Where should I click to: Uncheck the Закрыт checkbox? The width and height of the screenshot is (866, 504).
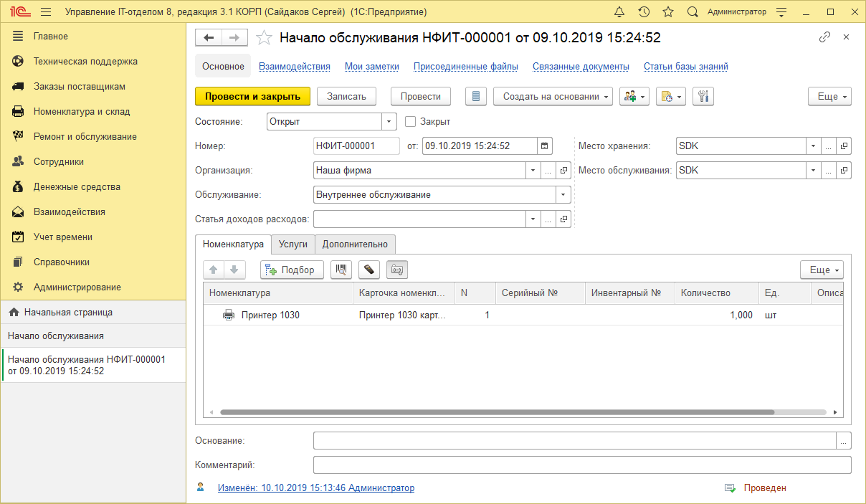(x=410, y=121)
